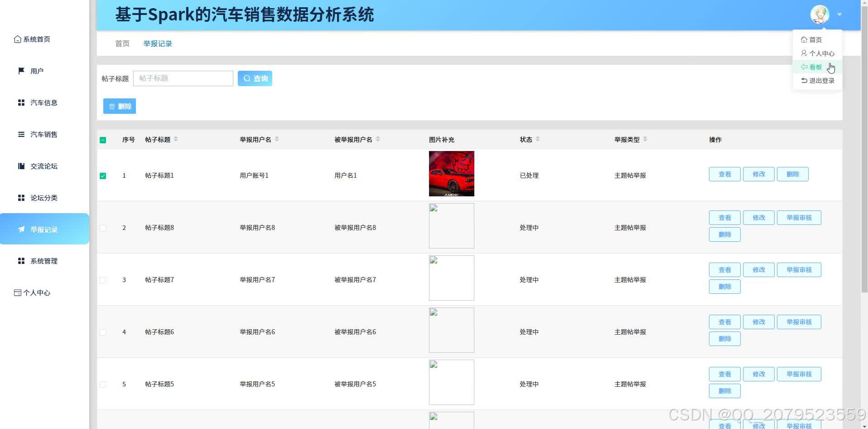Click 查看 for the 帖子标题1 row
This screenshot has height=429, width=868.
tap(725, 174)
